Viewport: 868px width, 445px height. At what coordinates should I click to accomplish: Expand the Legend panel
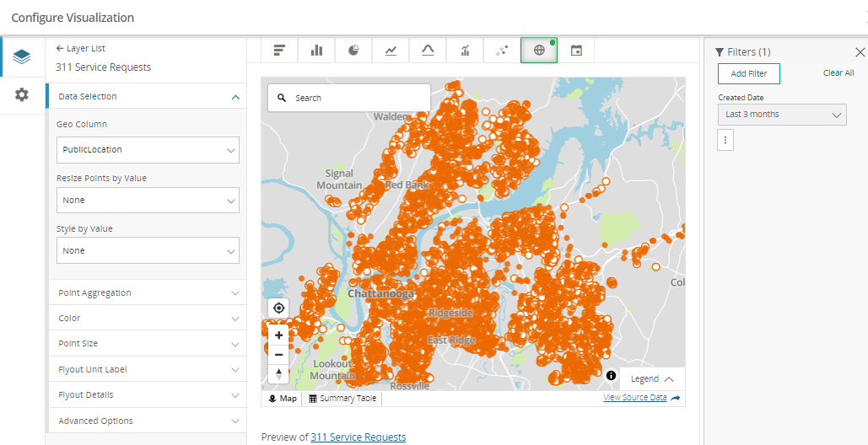click(652, 379)
